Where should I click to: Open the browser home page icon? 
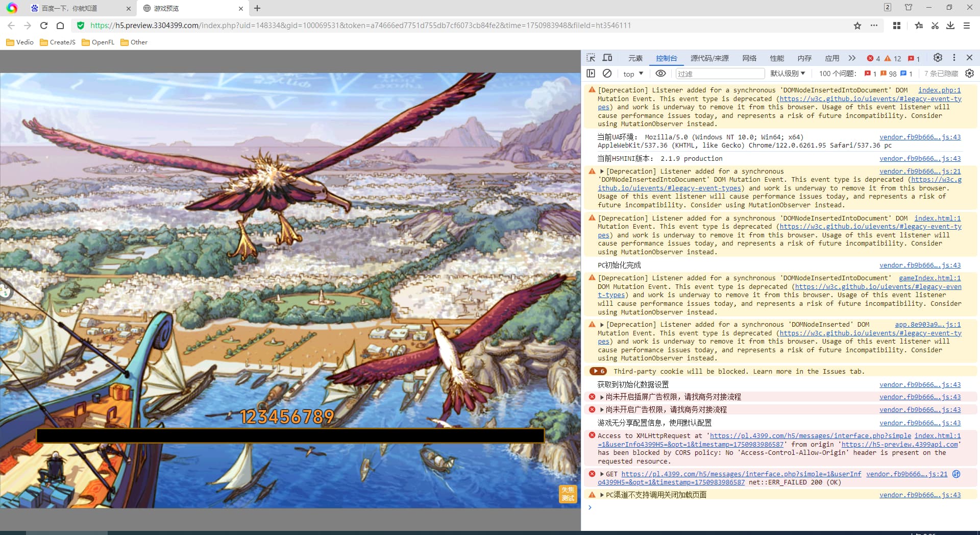pyautogui.click(x=60, y=26)
